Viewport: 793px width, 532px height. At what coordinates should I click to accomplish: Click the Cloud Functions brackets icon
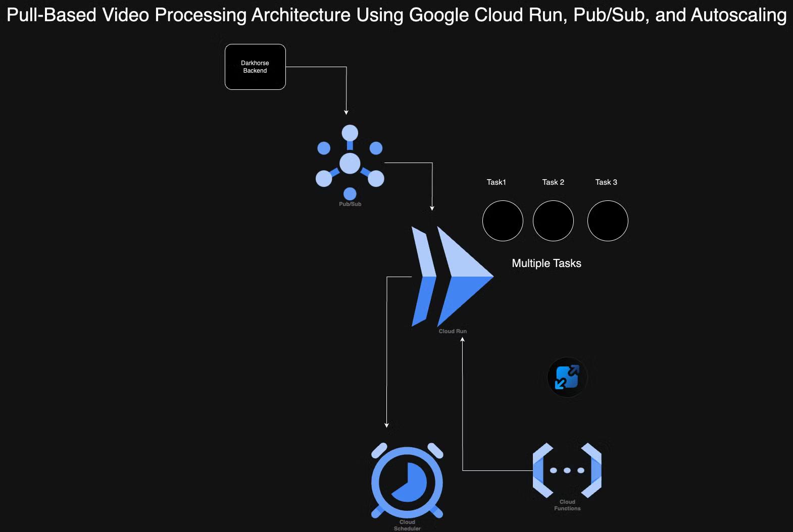tap(567, 470)
